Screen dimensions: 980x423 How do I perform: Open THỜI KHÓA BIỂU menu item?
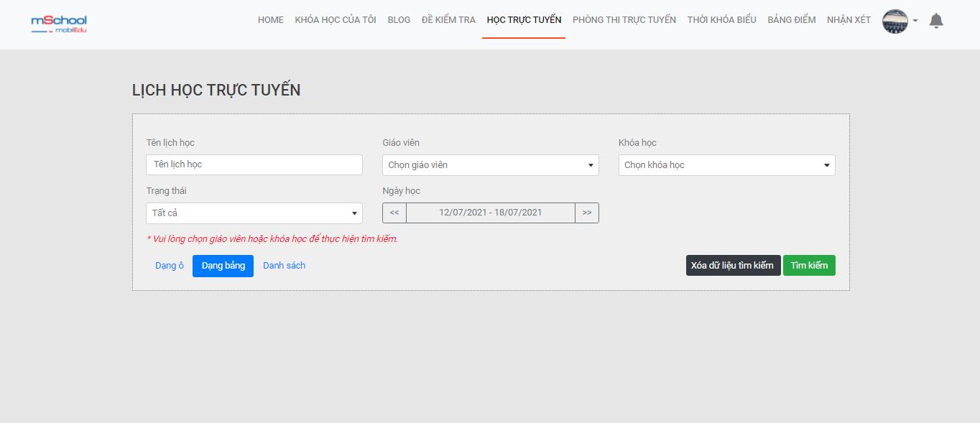pyautogui.click(x=721, y=20)
